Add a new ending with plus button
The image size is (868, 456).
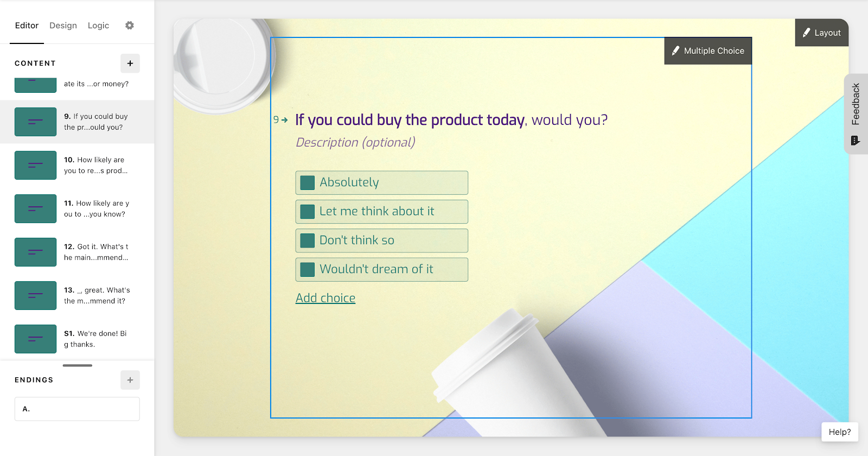(130, 380)
